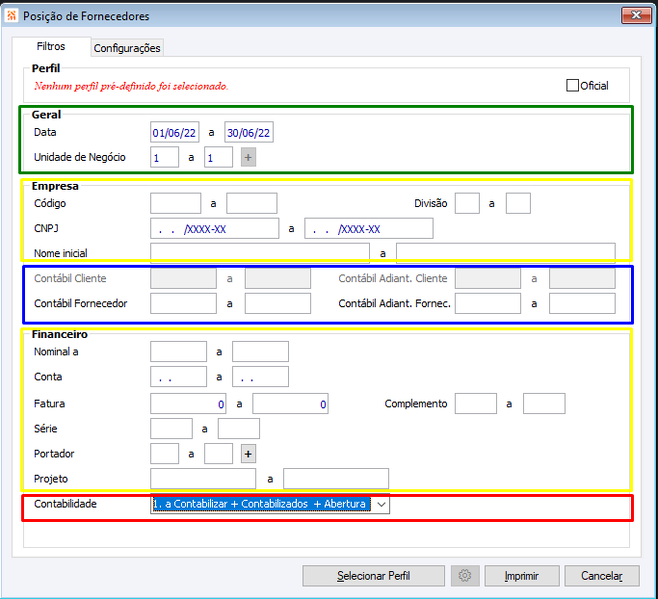Viewport: 658px width, 599px height.
Task: Click the Cancelar button
Action: 602,575
